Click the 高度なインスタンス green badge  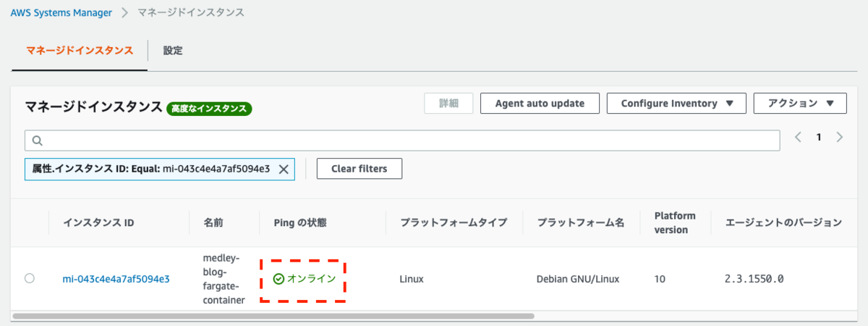[209, 109]
